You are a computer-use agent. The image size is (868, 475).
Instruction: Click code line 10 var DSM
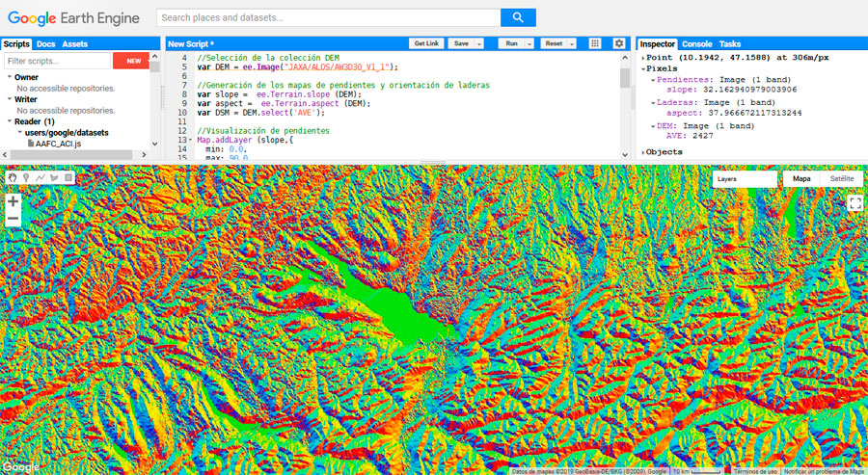[260, 113]
